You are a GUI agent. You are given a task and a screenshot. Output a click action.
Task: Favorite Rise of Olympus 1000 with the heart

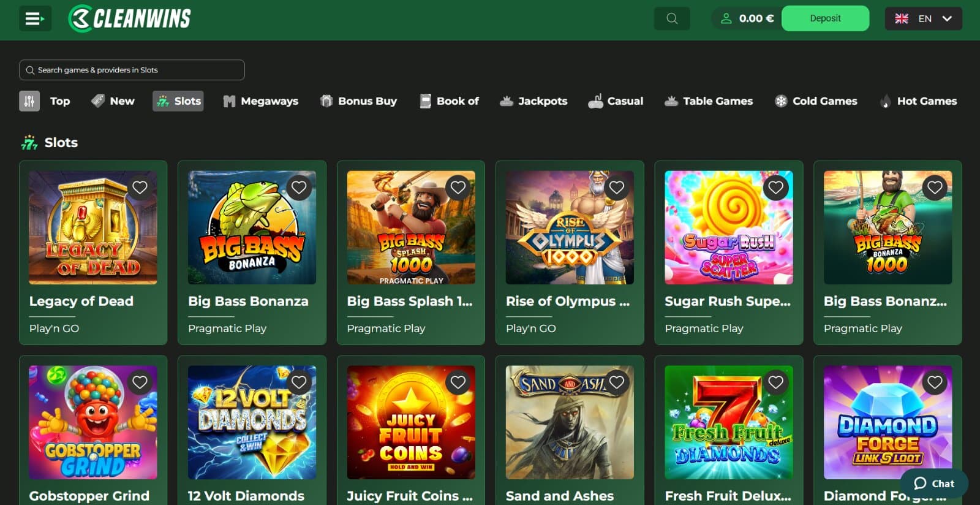click(617, 188)
